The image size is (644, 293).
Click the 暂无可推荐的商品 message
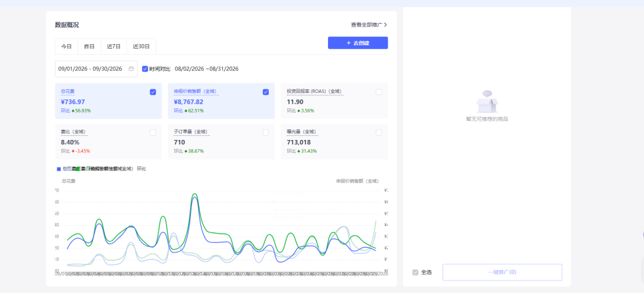487,119
